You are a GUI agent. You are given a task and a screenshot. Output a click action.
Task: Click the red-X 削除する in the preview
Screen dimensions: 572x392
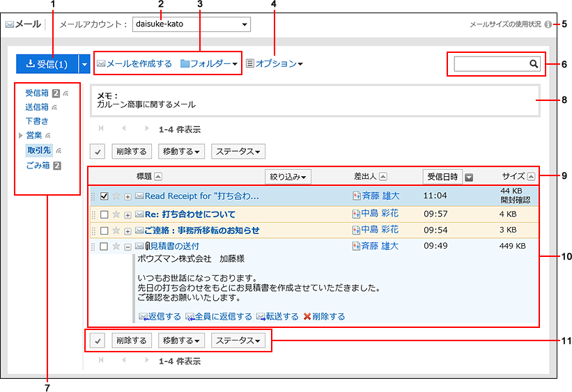click(324, 317)
